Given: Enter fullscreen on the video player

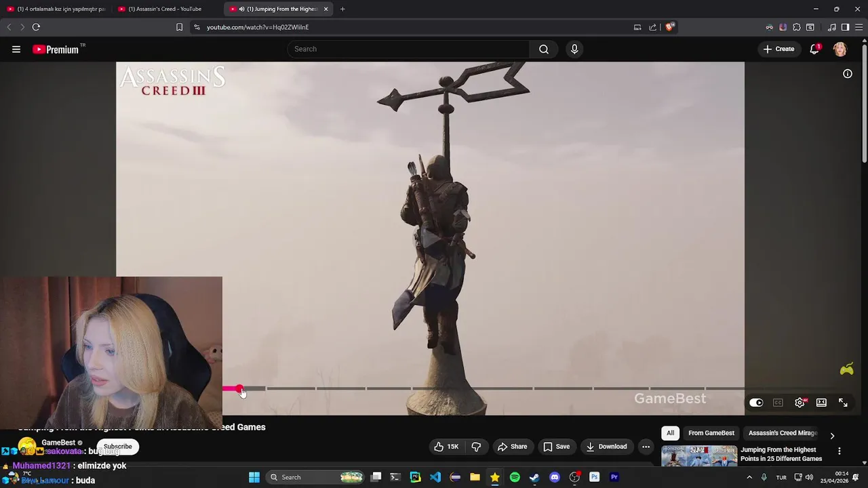Looking at the screenshot, I should pyautogui.click(x=843, y=403).
